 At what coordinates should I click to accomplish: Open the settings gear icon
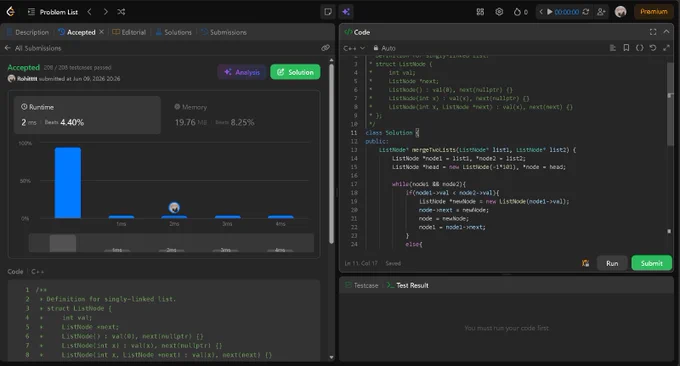point(499,12)
